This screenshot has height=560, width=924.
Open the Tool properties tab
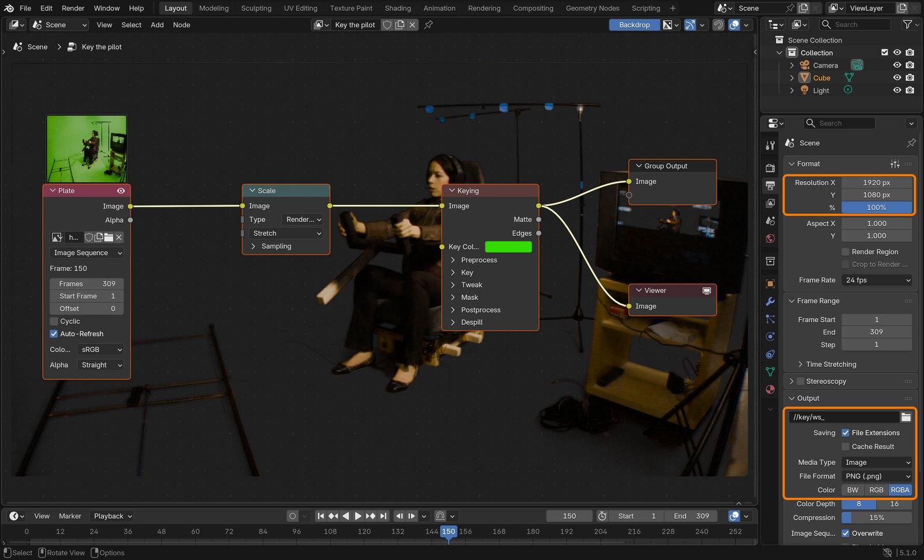coord(770,145)
